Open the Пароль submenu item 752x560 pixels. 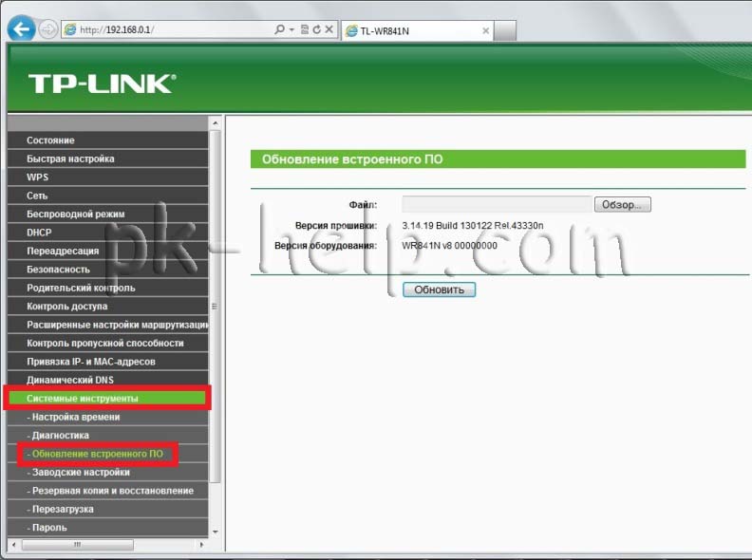coord(108,528)
